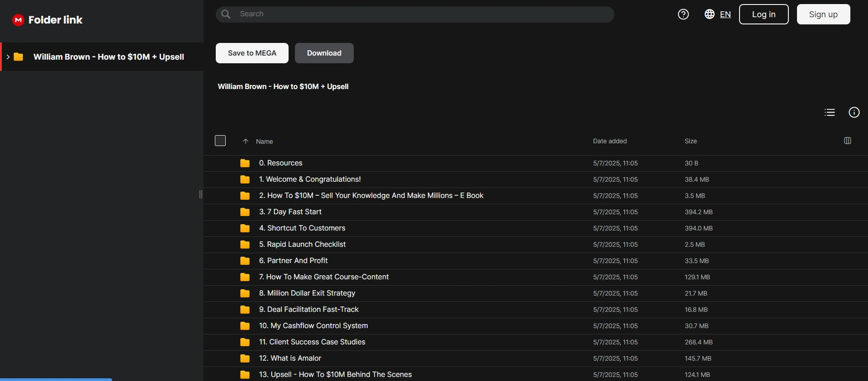Click the MEGA logo icon
Image resolution: width=868 pixels, height=381 pixels.
pos(18,20)
